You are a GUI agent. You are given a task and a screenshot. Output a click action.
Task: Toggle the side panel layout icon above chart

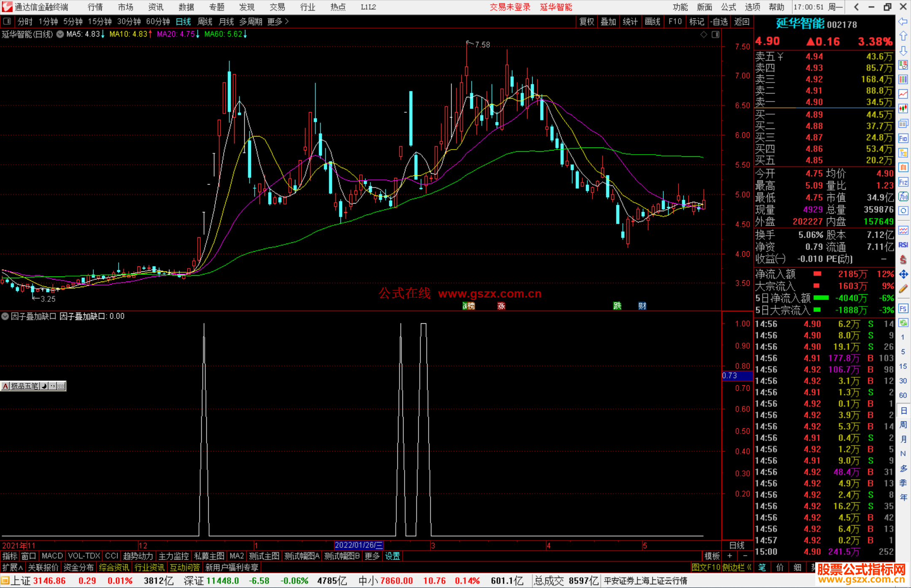(x=715, y=35)
